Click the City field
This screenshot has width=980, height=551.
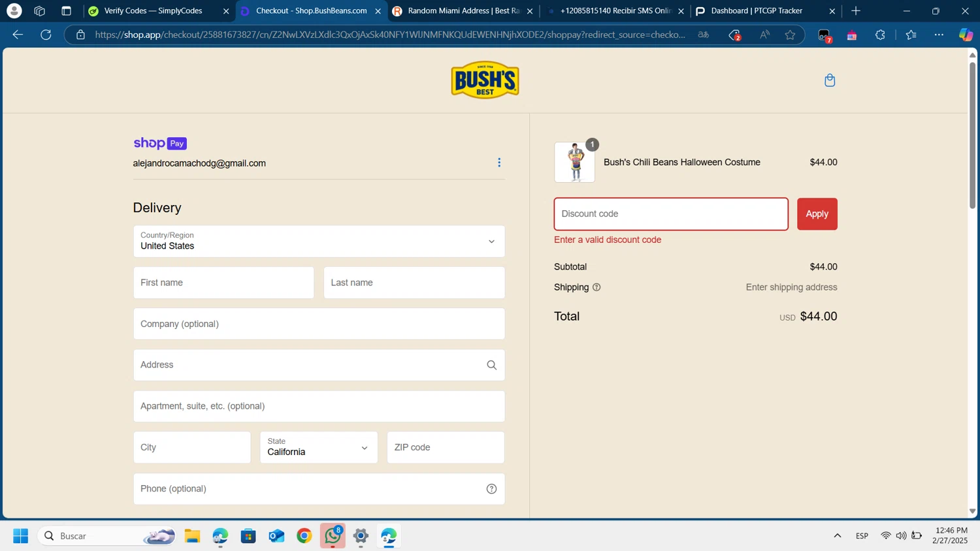point(192,447)
